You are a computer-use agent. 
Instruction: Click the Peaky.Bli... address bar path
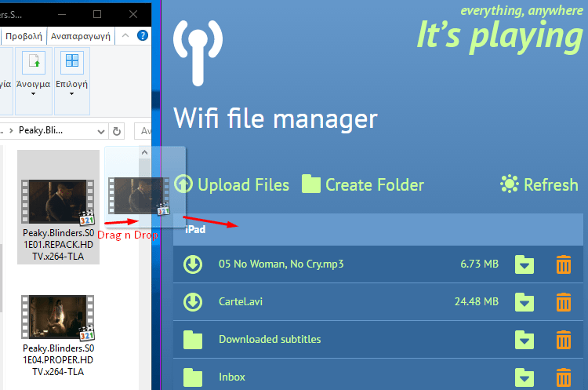point(41,130)
